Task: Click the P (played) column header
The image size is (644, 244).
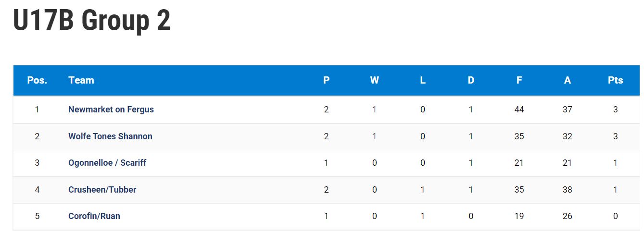Action: (326, 80)
